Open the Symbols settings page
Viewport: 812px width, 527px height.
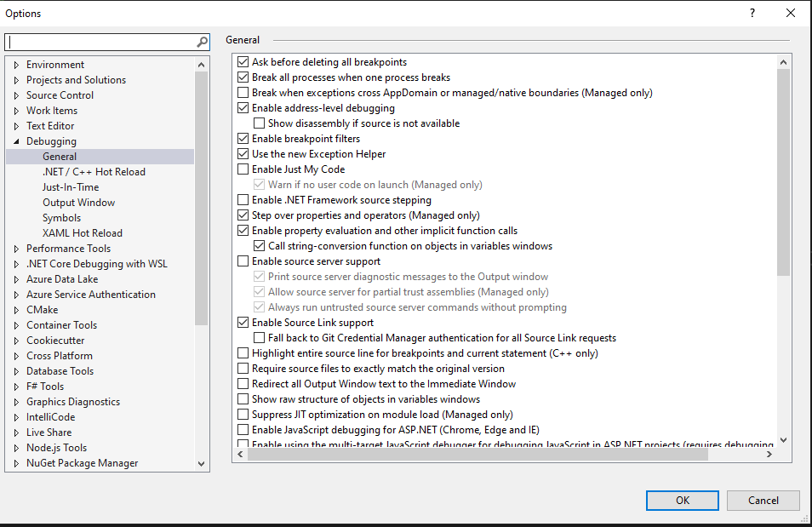[61, 218]
